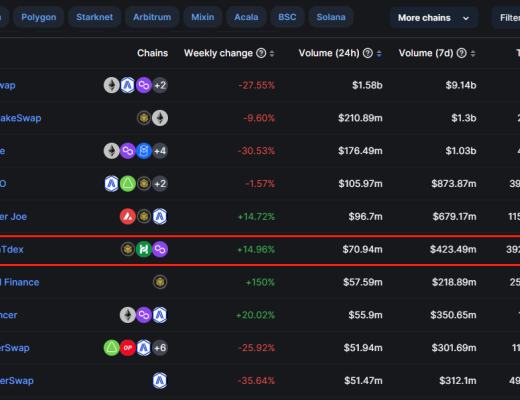
Task: Click Polygon chain icon in the $55.9m row
Action: point(144,315)
